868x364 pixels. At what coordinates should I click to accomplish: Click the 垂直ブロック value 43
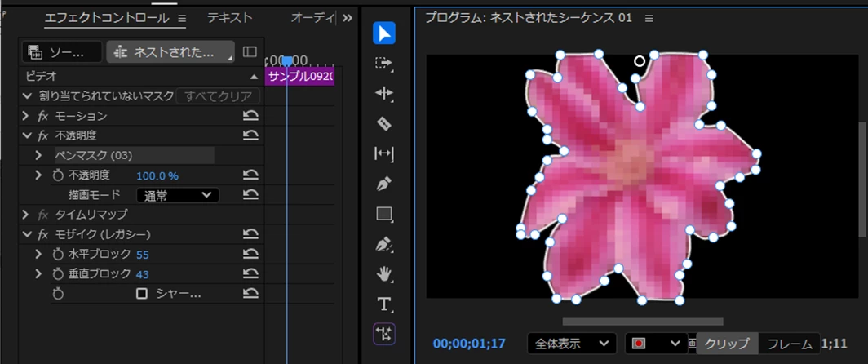coord(142,274)
